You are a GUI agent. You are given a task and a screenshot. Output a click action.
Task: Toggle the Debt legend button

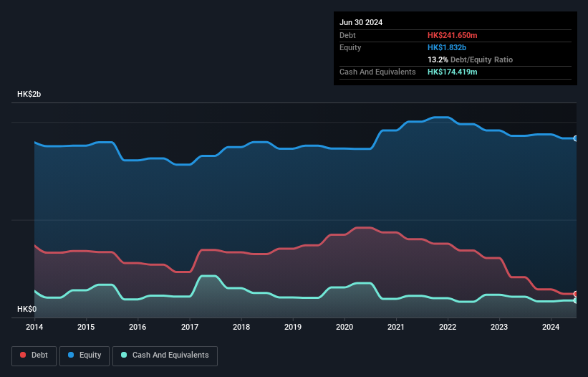coord(34,355)
